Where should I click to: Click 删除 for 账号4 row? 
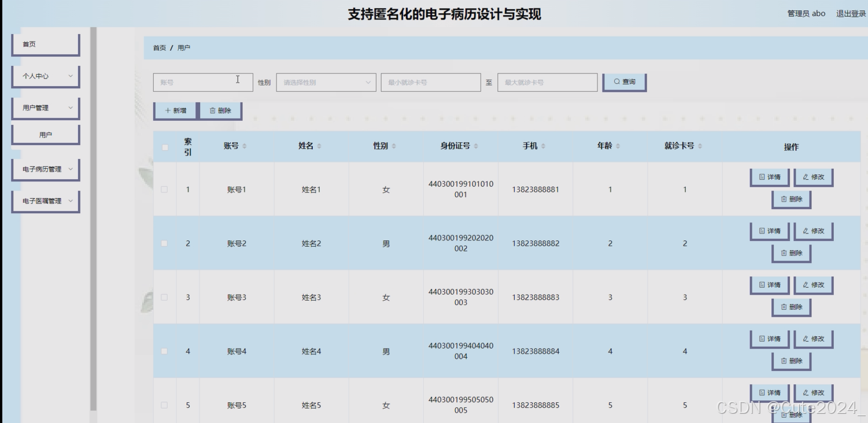click(x=792, y=361)
